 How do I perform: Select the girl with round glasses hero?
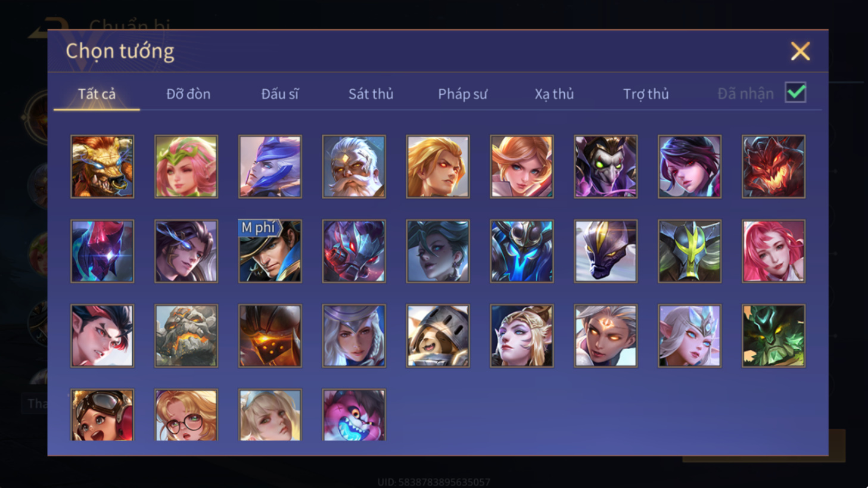(x=186, y=415)
